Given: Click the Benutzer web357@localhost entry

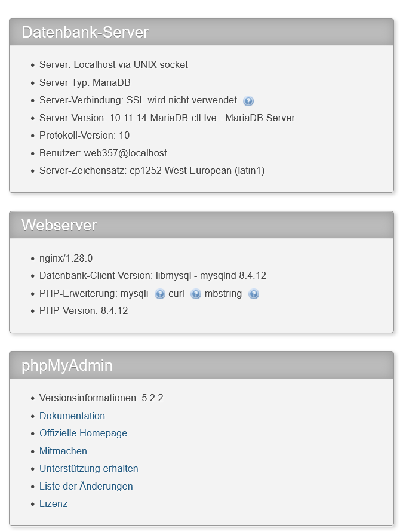Looking at the screenshot, I should (x=101, y=153).
